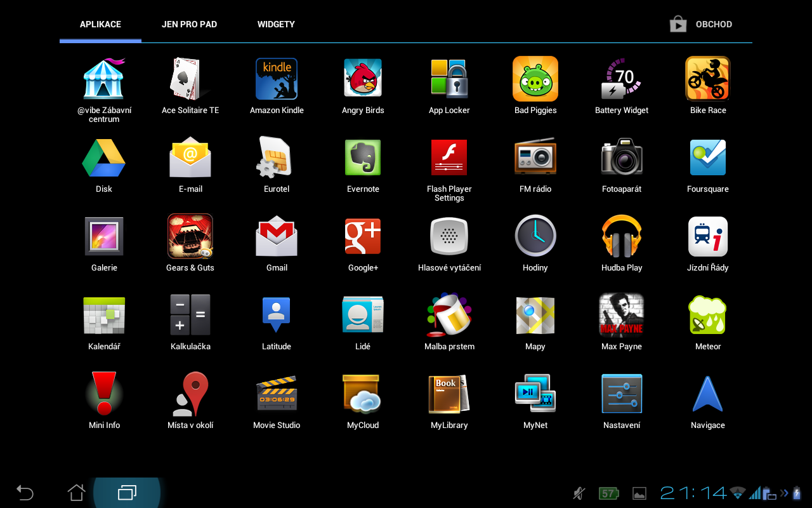
Task: Switch to Jen pro Pad tab
Action: [189, 24]
